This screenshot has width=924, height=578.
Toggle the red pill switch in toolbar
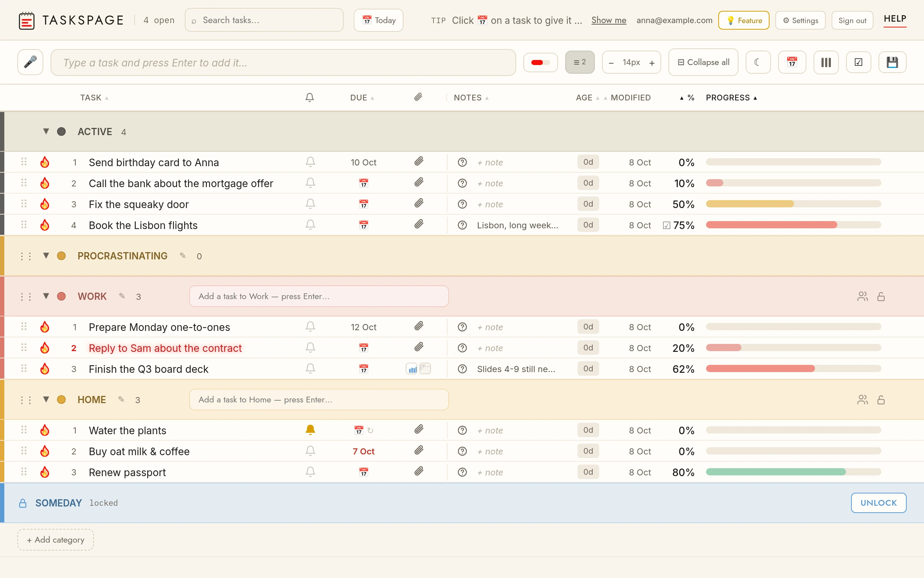coord(540,62)
